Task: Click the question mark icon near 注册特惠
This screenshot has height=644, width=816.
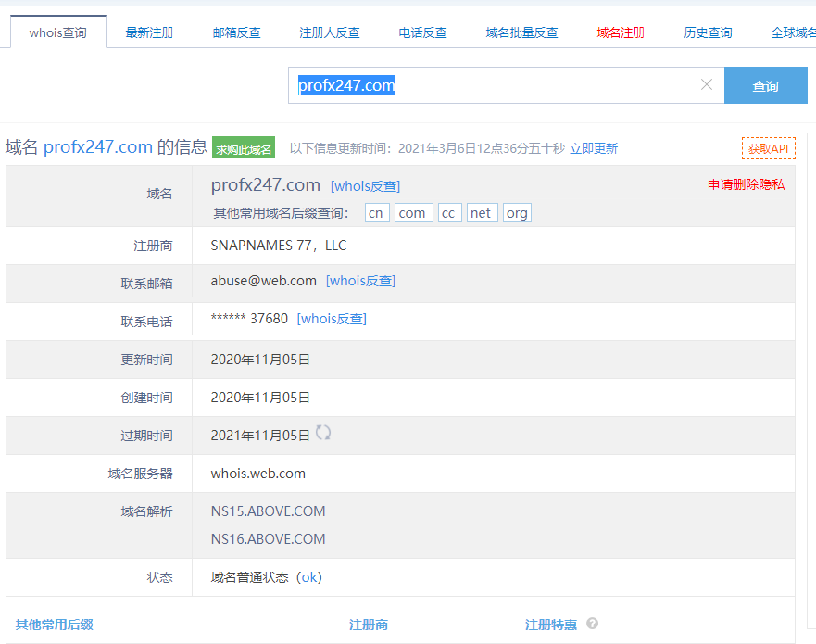Action: point(592,624)
